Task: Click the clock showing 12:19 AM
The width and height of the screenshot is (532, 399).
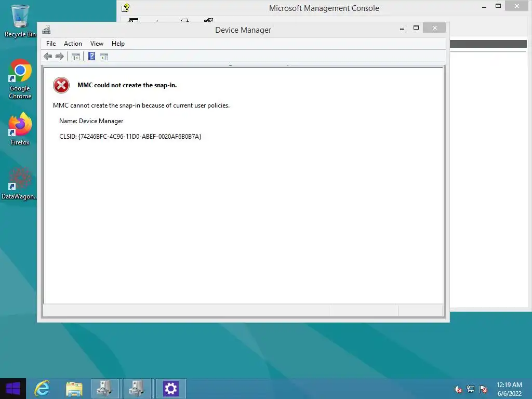Action: click(x=509, y=389)
